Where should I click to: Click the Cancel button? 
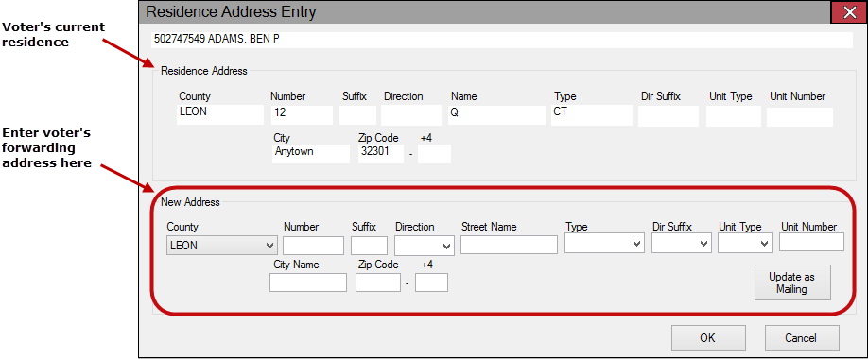(802, 338)
